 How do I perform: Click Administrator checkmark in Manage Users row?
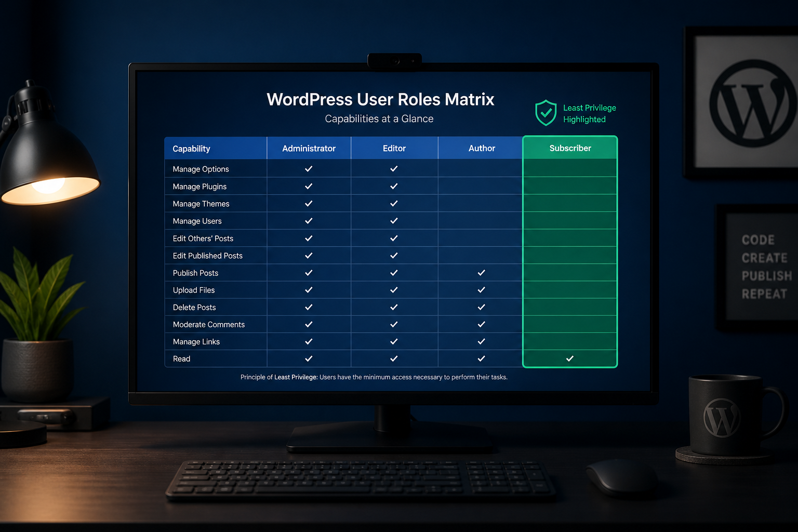[309, 221]
